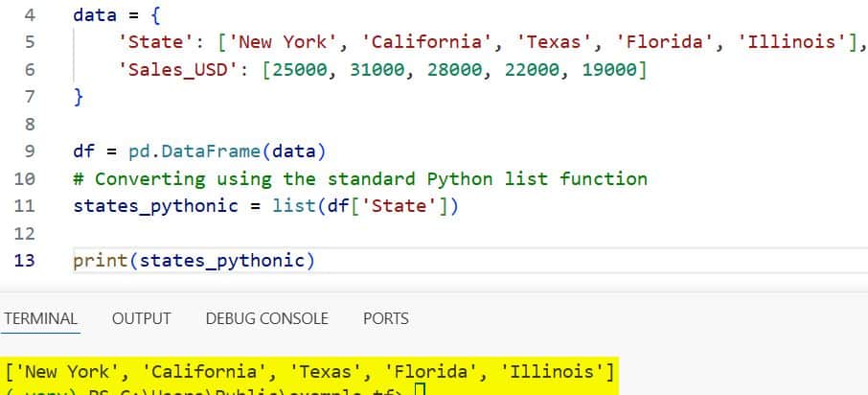Image resolution: width=868 pixels, height=395 pixels.
Task: Click the highlighted terminal output list
Action: click(310, 371)
